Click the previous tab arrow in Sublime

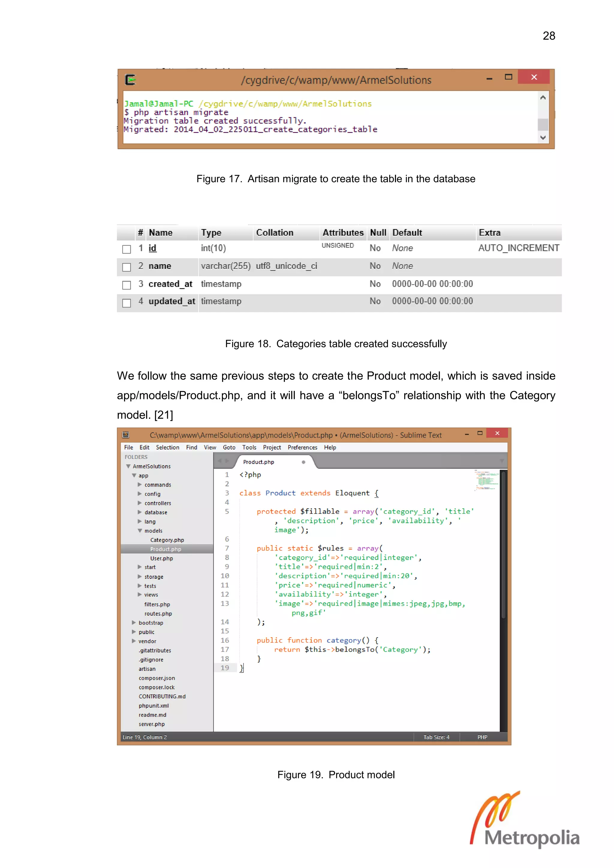point(220,461)
